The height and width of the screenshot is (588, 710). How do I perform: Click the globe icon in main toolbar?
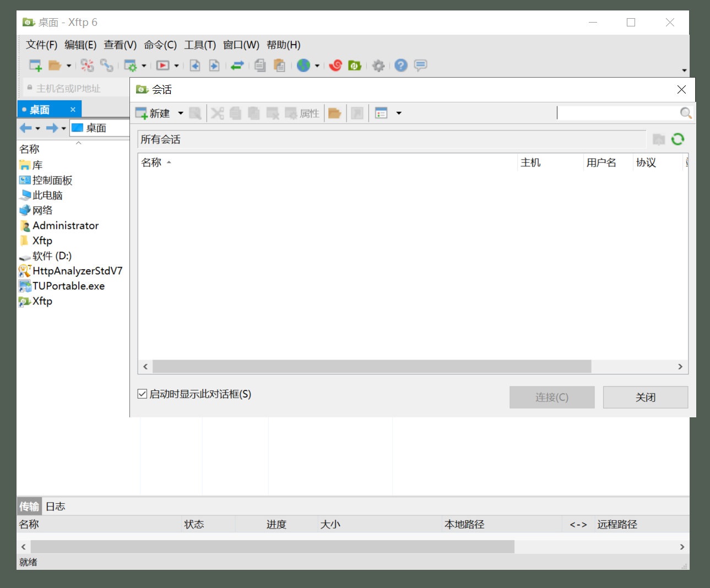(303, 66)
